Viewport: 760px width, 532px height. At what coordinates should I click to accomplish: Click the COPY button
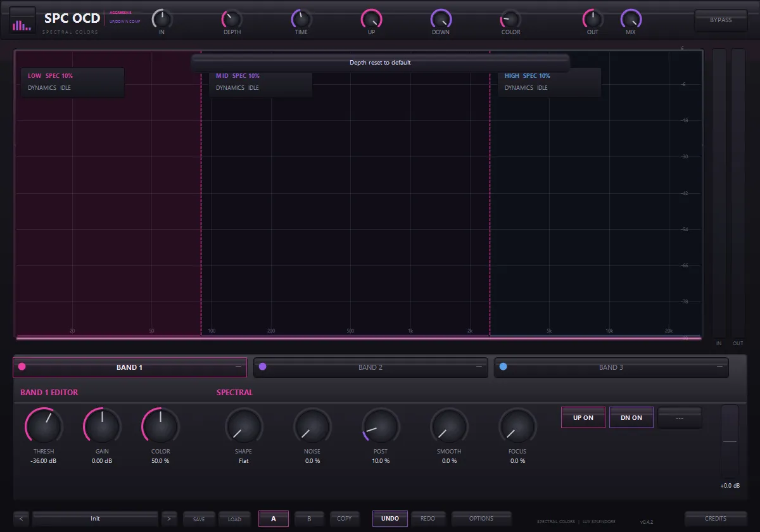tap(345, 519)
